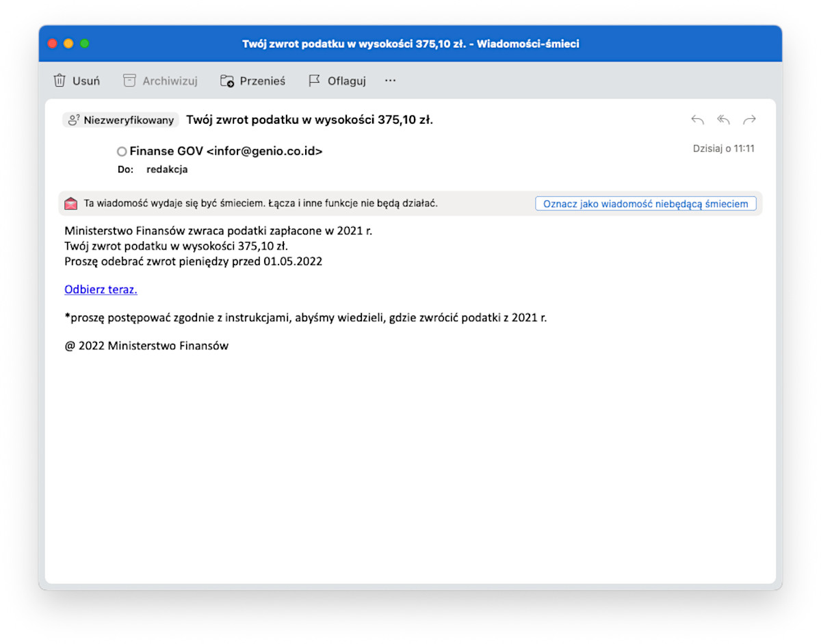Close the email window with red button

53,44
